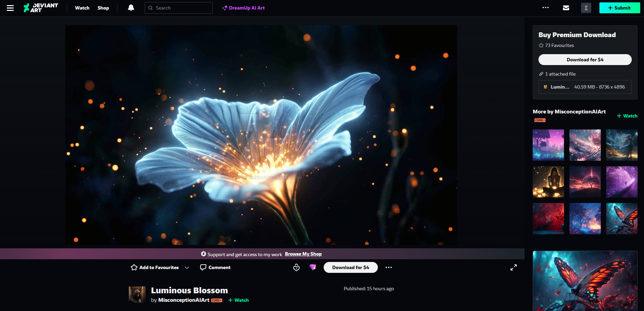
Task: Click Download for $4 below artwork
Action: coord(351,267)
